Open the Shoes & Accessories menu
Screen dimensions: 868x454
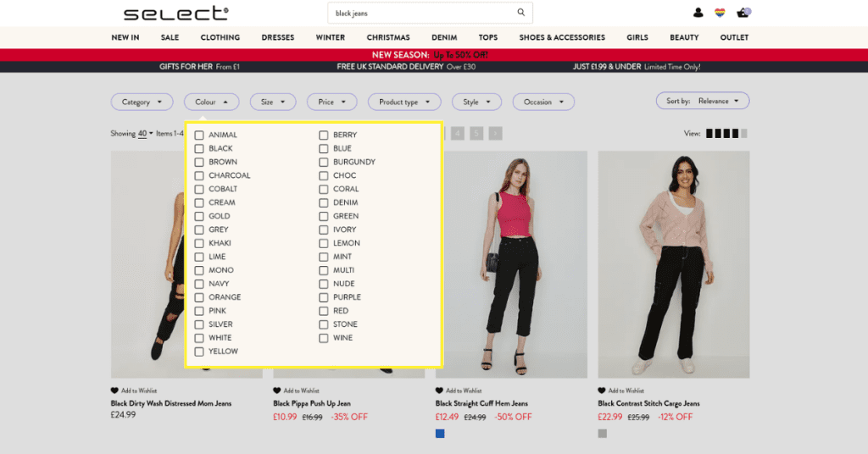pyautogui.click(x=562, y=37)
